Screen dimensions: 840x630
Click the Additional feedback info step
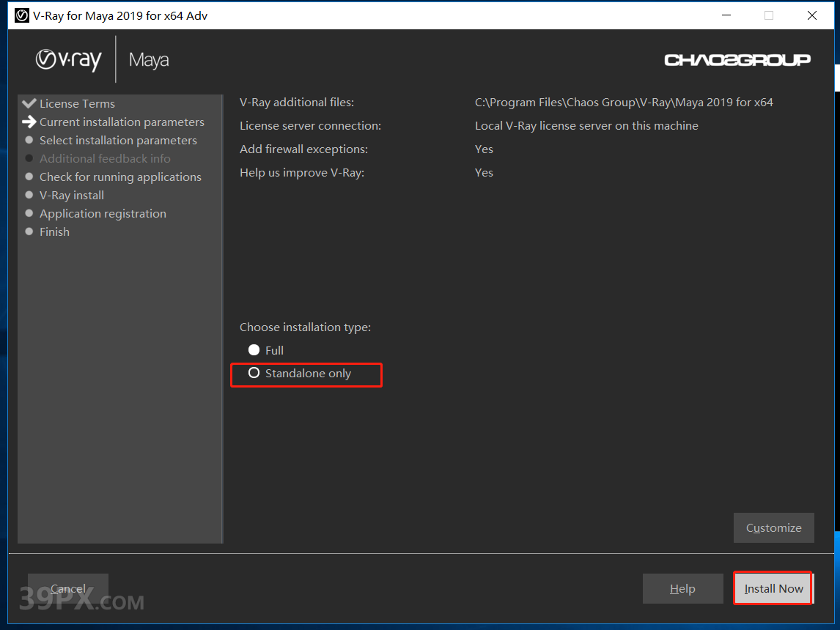pyautogui.click(x=105, y=158)
